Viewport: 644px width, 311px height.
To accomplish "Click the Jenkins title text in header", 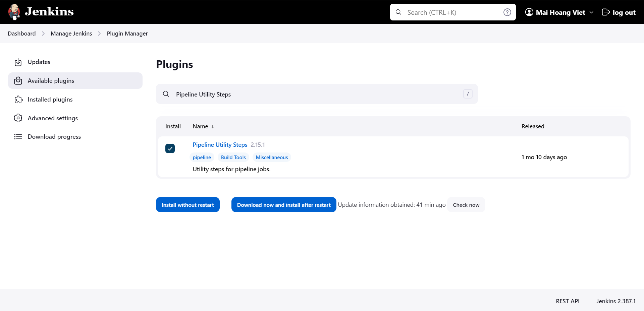I will click(49, 12).
